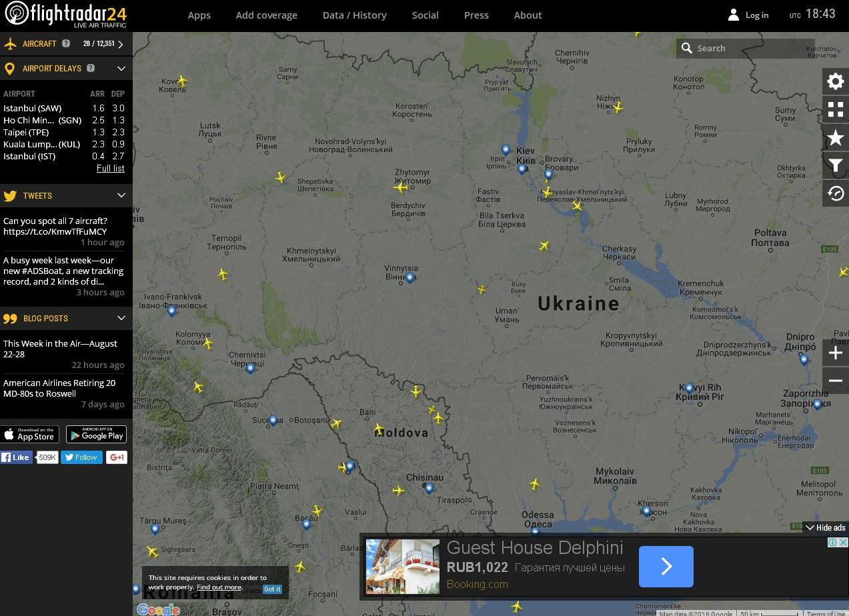849x616 pixels.
Task: Click the Targu Mures airport pin
Action: point(155,529)
